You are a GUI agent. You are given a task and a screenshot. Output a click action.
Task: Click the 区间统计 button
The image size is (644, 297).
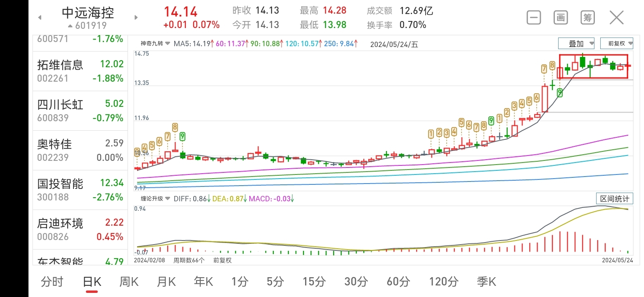pos(614,198)
